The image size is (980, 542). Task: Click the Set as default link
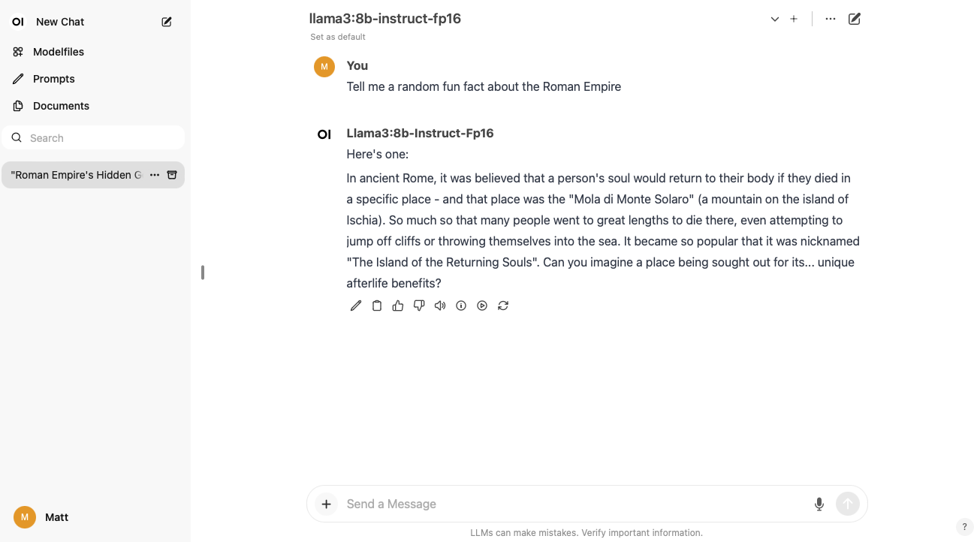[x=338, y=37]
